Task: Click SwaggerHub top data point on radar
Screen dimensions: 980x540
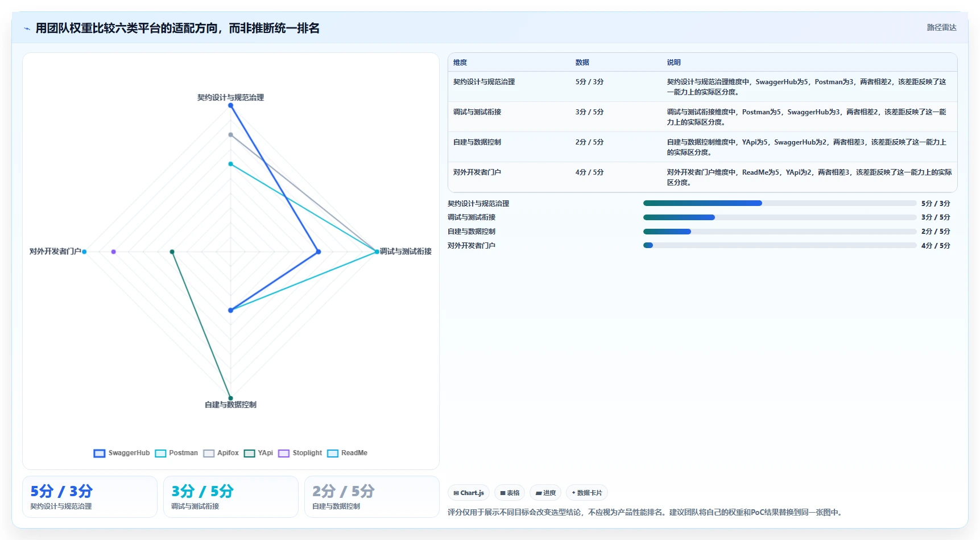Action: (230, 105)
